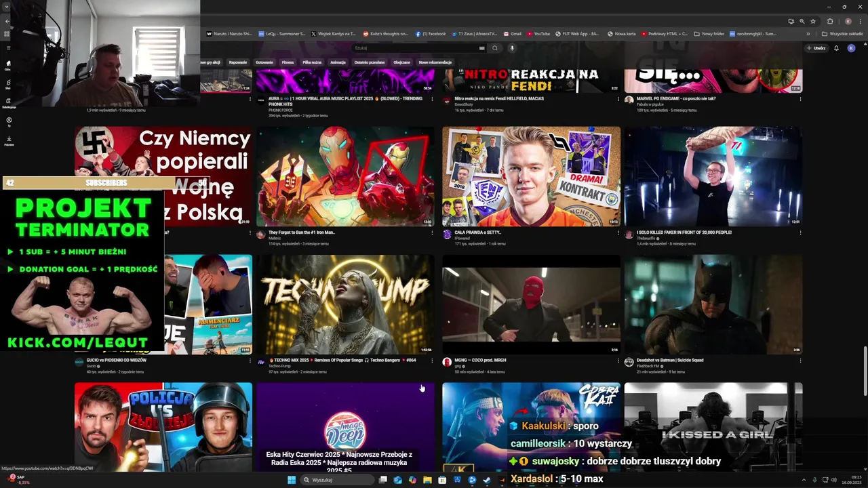Open the Wszystkie zakładki folder
868x488 pixels.
point(842,33)
